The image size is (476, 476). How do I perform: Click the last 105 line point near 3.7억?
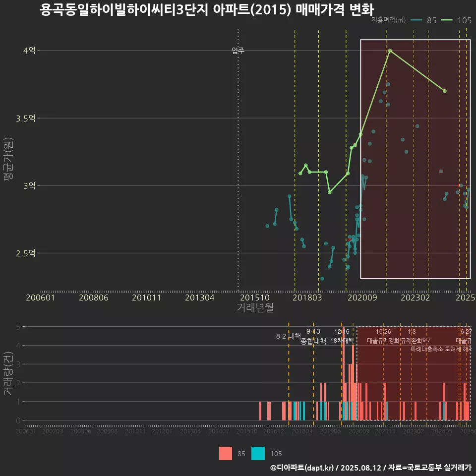click(445, 91)
